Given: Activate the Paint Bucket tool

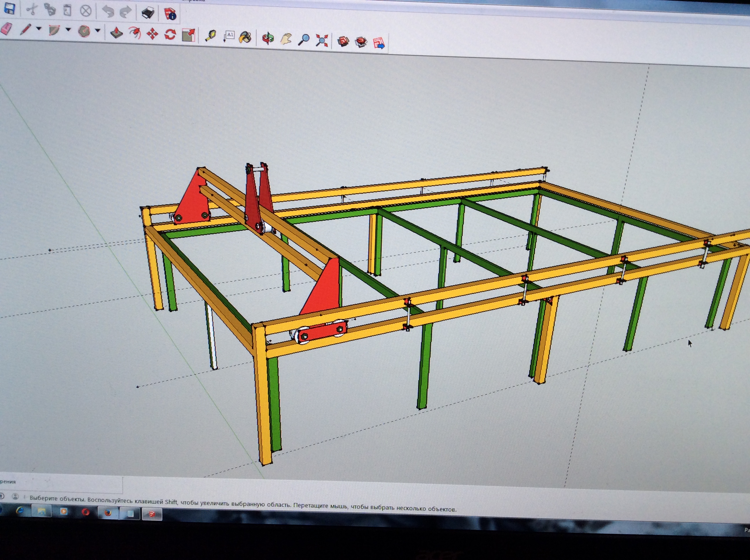Looking at the screenshot, I should point(245,37).
